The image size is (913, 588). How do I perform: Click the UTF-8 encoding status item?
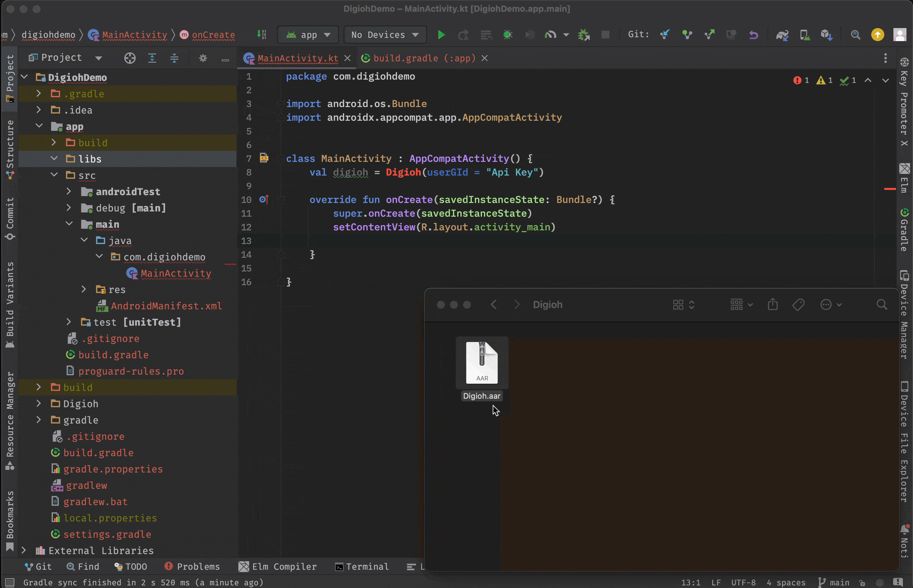coord(743,582)
